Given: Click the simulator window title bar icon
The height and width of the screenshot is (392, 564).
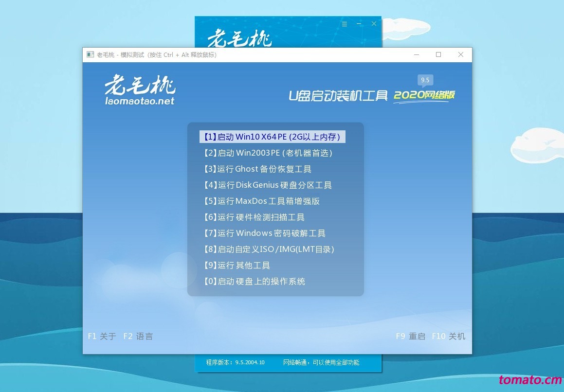Looking at the screenshot, I should point(91,54).
